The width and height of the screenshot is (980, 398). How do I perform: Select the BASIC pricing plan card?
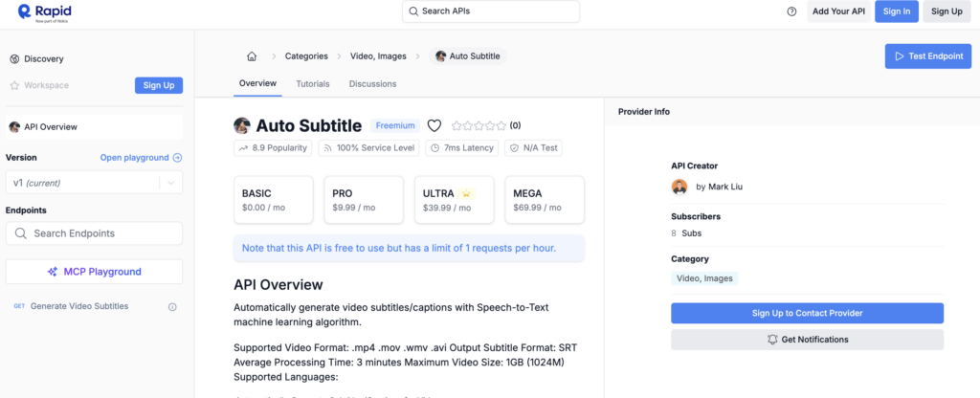(x=273, y=199)
